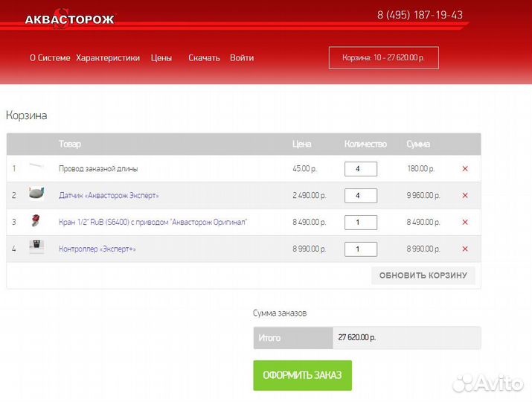Remove Провод заказной длины with red X
Screen dimensions: 532x402
click(465, 169)
